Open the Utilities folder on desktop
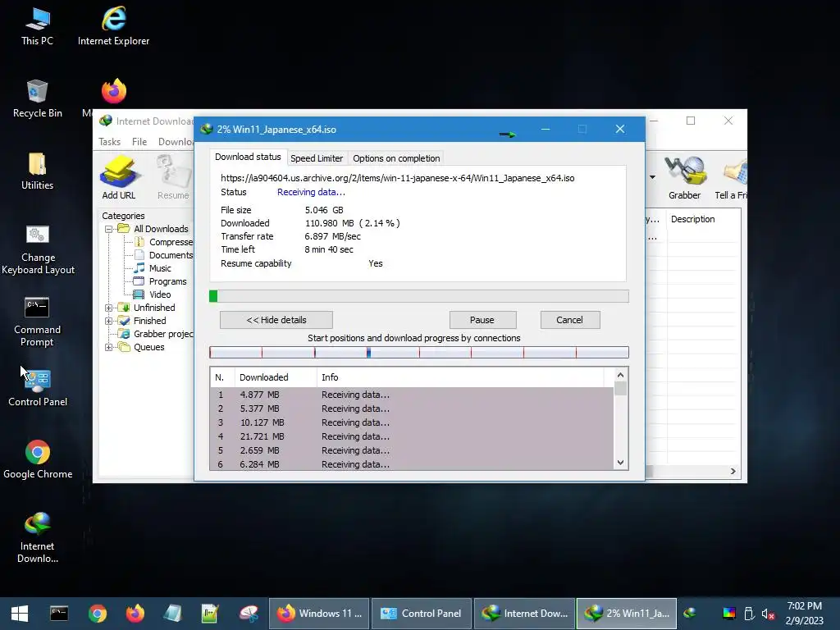Screen dimensions: 840x630 pos(37,171)
